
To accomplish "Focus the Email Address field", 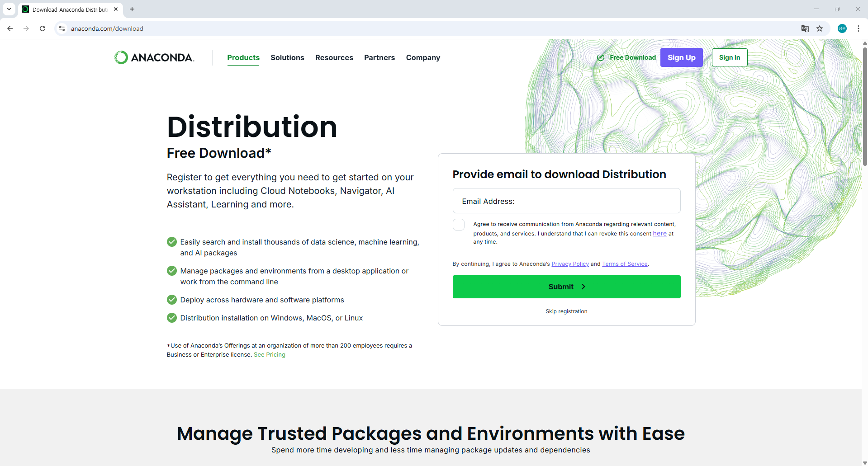I will click(x=566, y=201).
